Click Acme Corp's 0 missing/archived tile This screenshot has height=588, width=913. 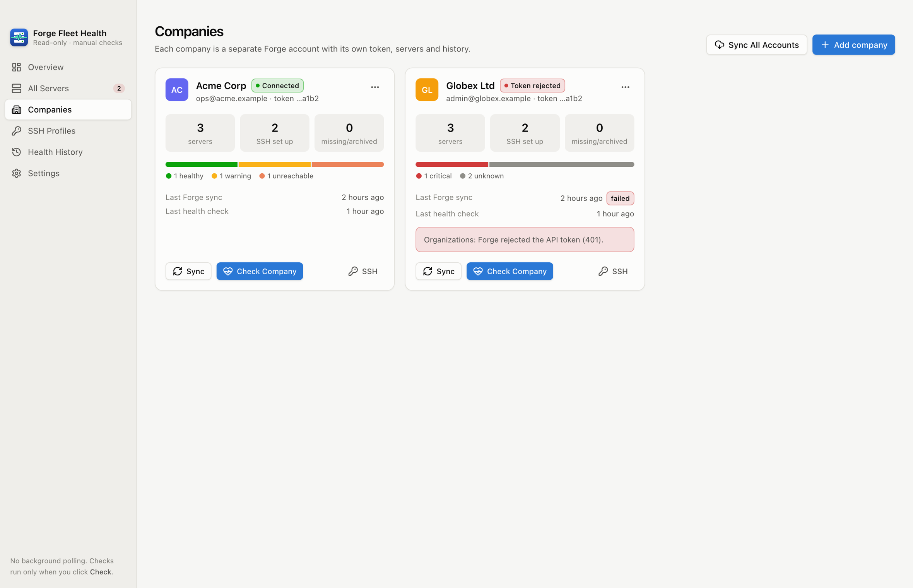[349, 133]
